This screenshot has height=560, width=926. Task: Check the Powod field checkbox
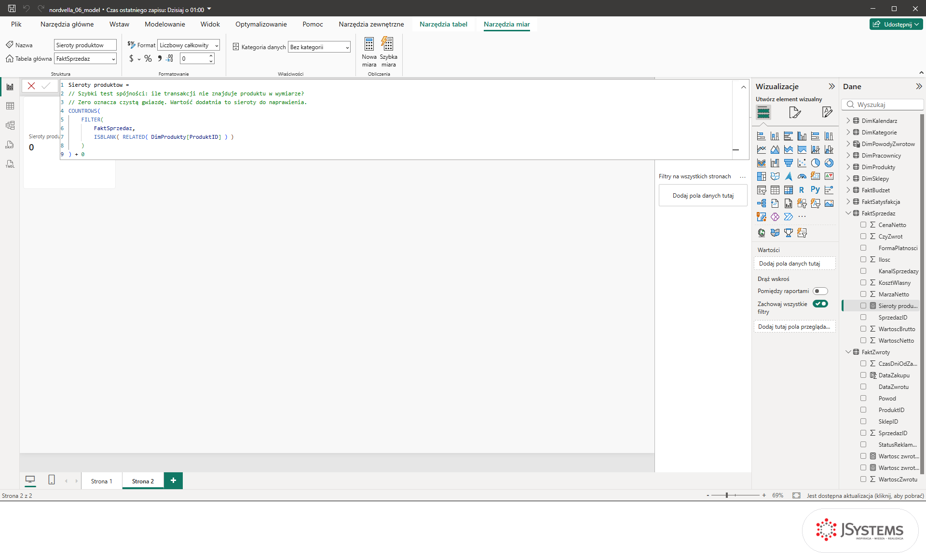[863, 398]
